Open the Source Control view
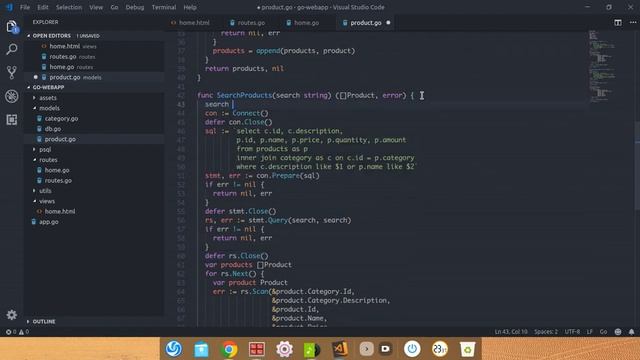Screen dimensions: 640x360 point(12,73)
